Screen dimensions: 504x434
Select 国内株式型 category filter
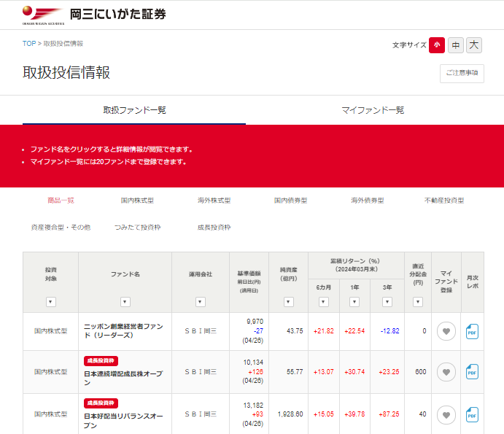[137, 201]
